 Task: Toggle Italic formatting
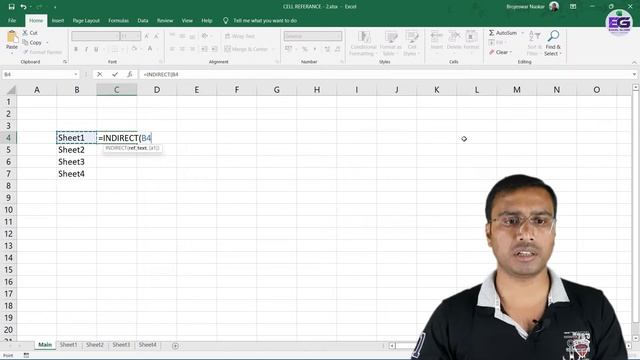pyautogui.click(x=86, y=49)
